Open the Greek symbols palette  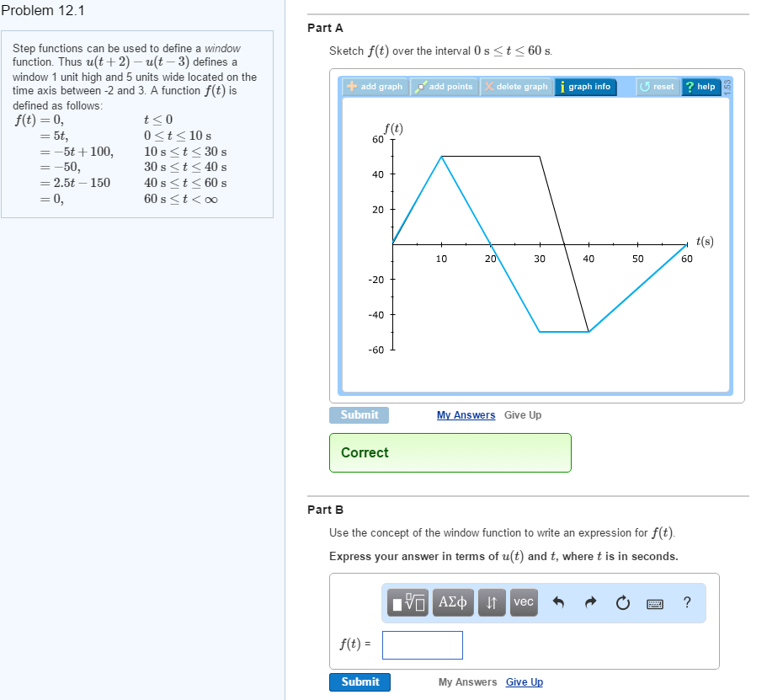pos(452,602)
